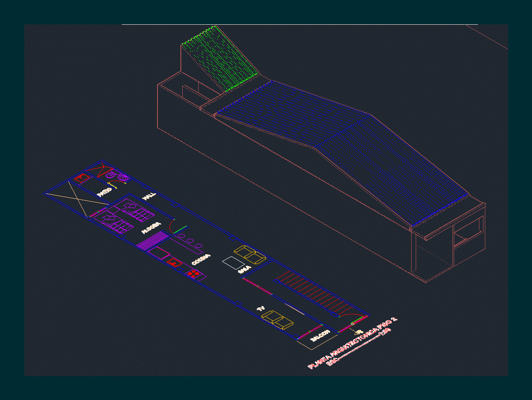Select the green corrugated roof on the 3D model

[220, 58]
